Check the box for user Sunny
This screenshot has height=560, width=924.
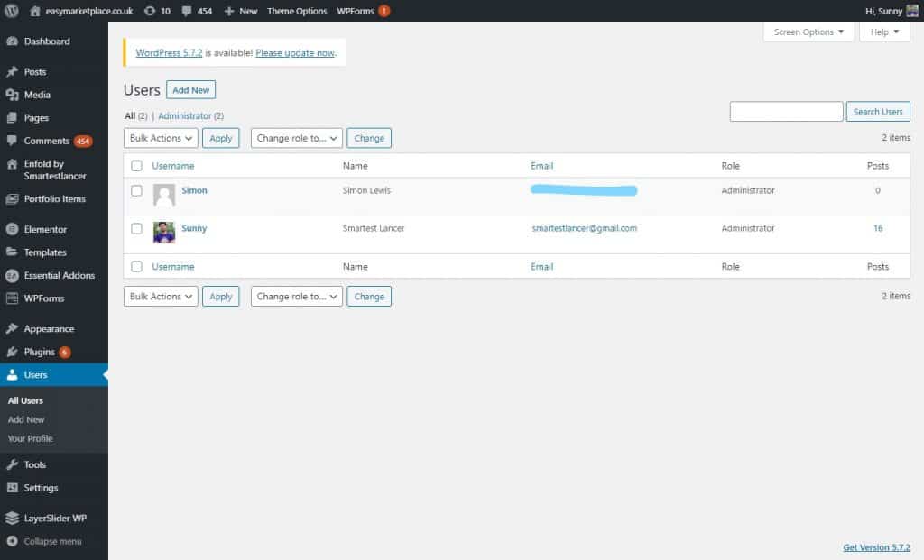pyautogui.click(x=137, y=228)
